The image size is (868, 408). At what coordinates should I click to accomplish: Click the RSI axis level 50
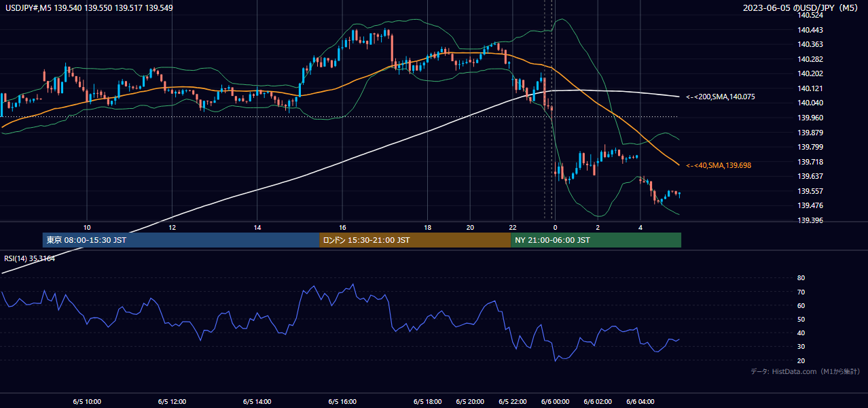(x=801, y=319)
